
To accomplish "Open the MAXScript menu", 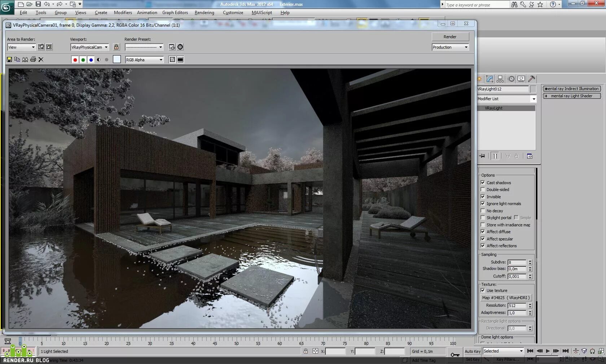I will tap(262, 13).
